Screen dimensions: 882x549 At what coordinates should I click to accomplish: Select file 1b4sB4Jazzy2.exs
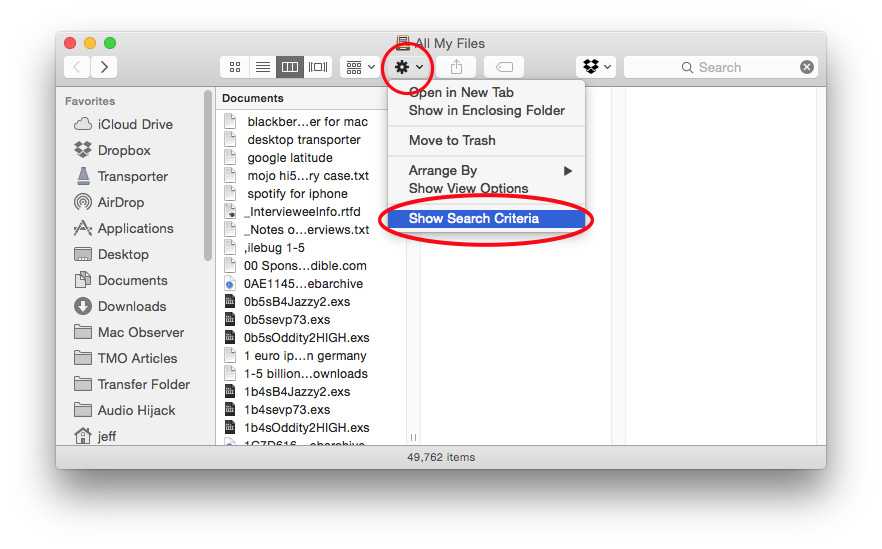[287, 392]
